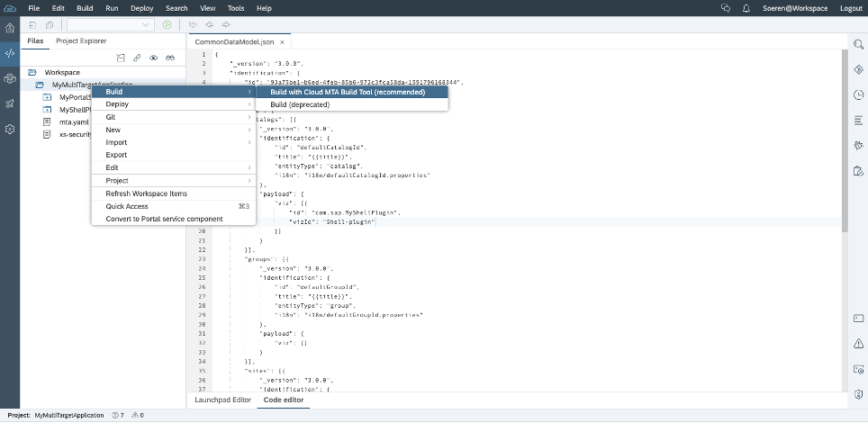This screenshot has height=423, width=868.
Task: Expand the Import submenu
Action: pyautogui.click(x=173, y=142)
